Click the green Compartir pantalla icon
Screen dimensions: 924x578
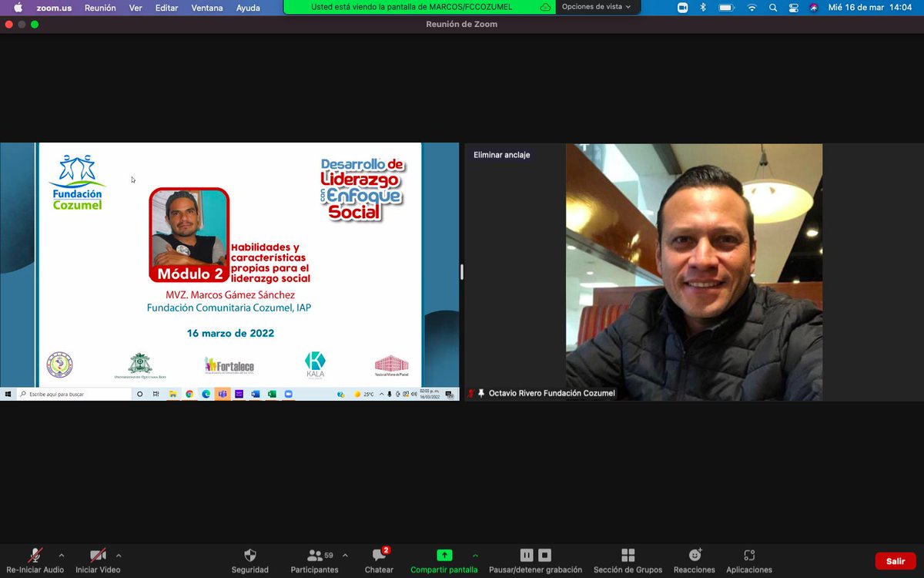coord(444,555)
